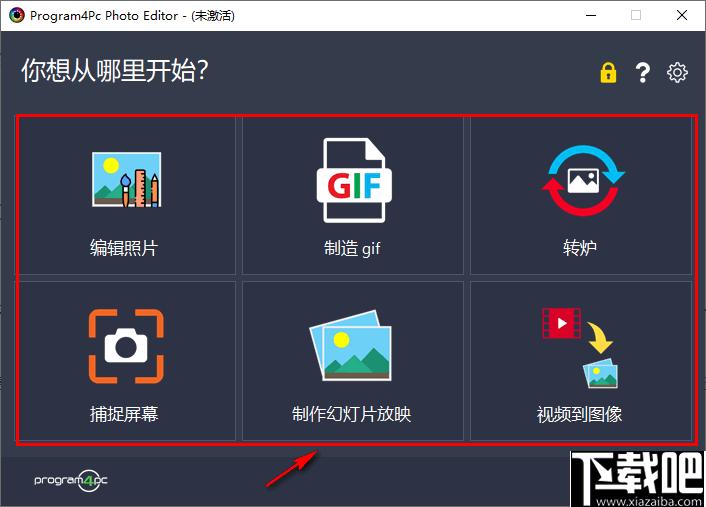
Task: Click the app icon in title bar
Action: (x=17, y=15)
